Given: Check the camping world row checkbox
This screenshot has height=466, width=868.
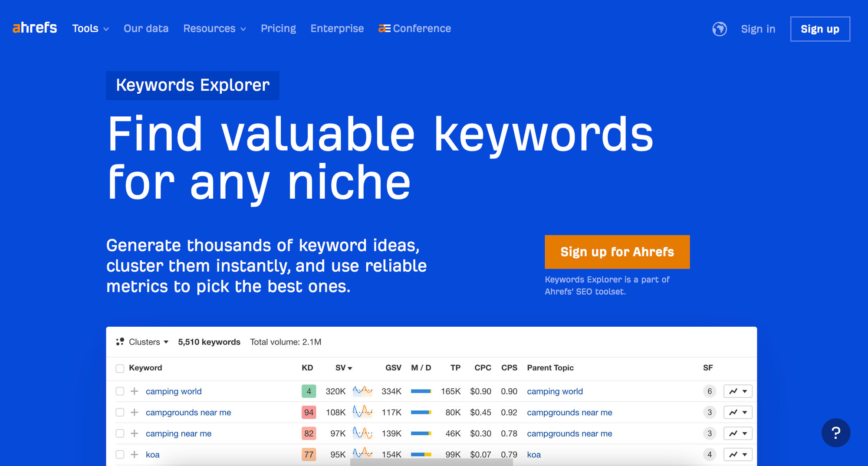Looking at the screenshot, I should (120, 391).
